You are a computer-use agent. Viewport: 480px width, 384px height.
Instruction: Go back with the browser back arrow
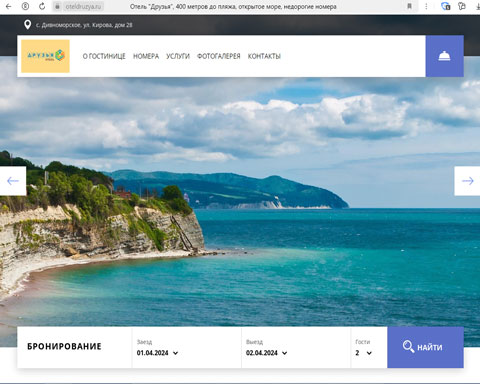click(x=9, y=6)
